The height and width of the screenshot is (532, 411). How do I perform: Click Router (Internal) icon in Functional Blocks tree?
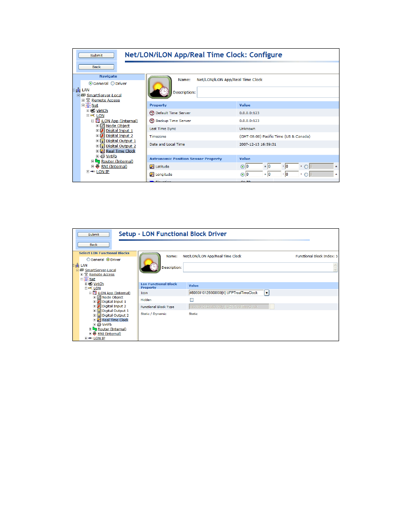tap(95, 329)
